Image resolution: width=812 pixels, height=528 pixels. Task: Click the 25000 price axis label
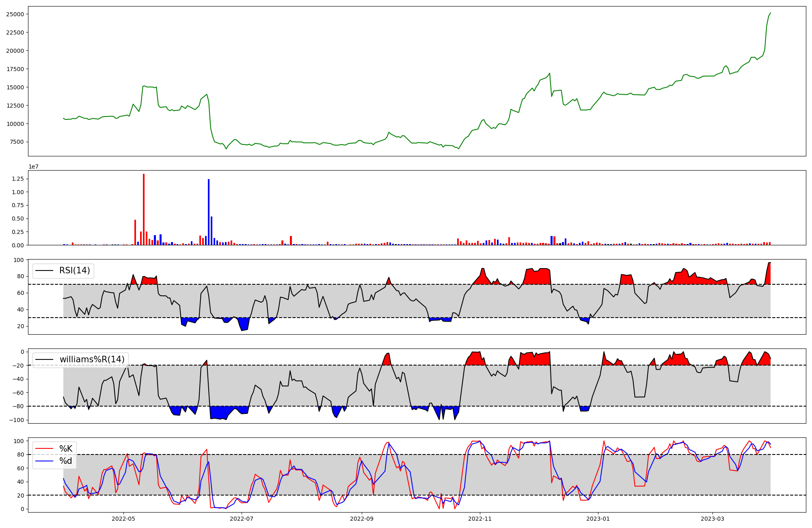15,14
